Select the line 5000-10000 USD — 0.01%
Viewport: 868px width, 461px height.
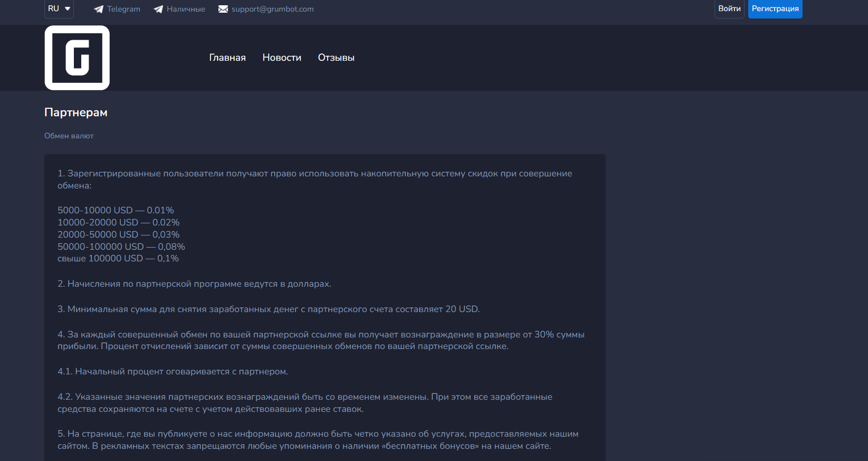[x=116, y=210]
